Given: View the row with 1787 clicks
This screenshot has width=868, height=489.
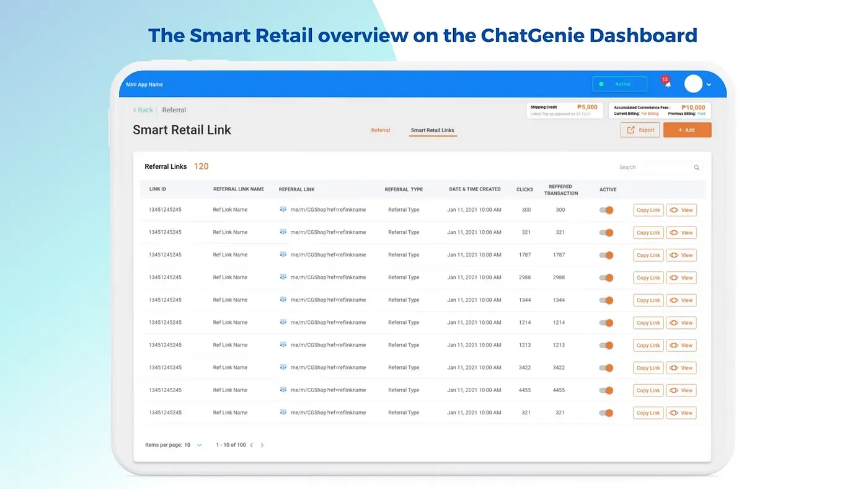Looking at the screenshot, I should coord(681,255).
